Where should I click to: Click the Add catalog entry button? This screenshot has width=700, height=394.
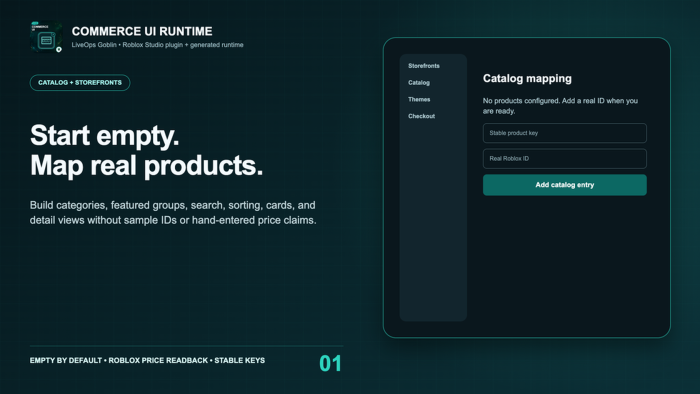tap(564, 185)
